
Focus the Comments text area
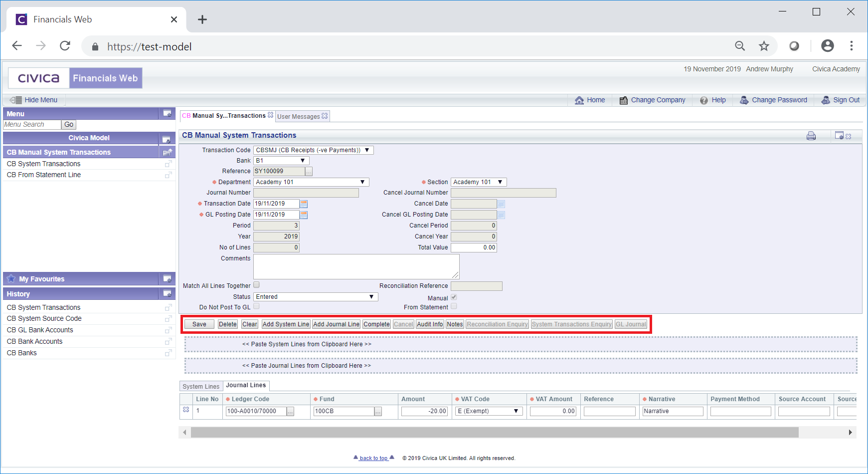coord(356,266)
